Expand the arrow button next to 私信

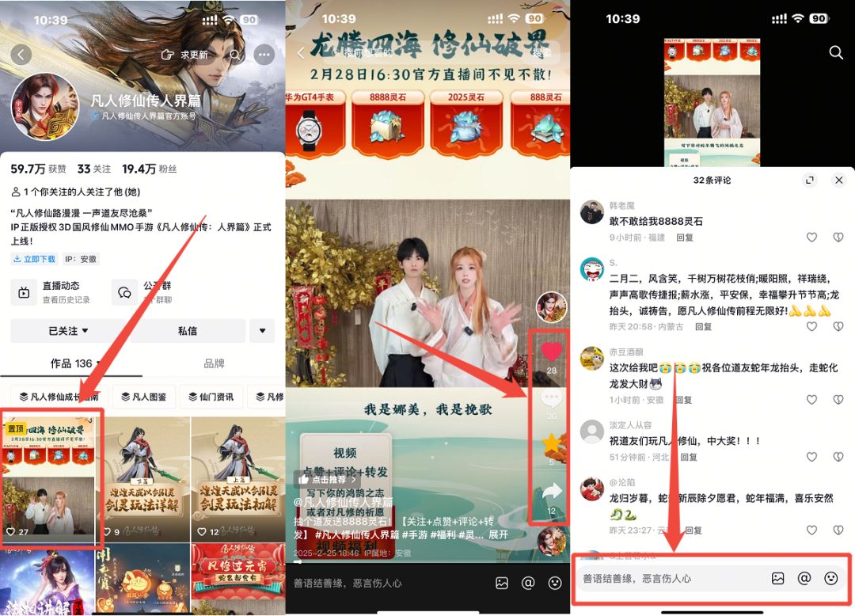(262, 331)
